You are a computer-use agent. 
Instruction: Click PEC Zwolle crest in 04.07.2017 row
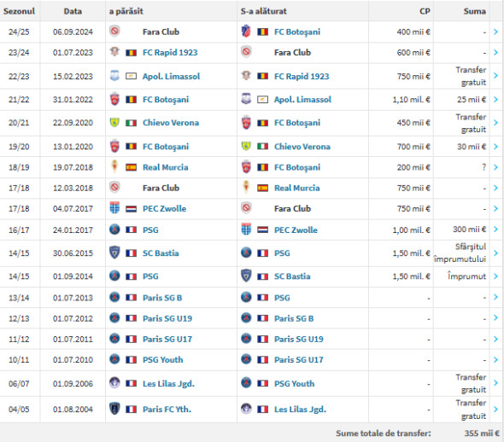click(x=114, y=208)
